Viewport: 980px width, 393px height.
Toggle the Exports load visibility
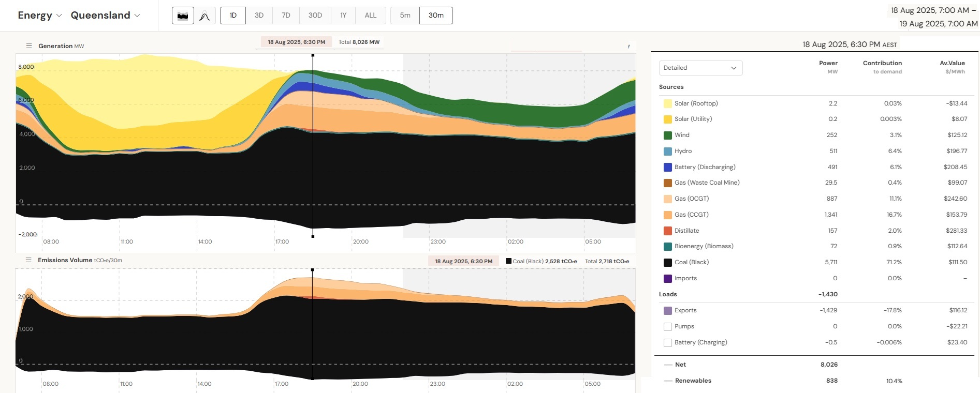(x=668, y=311)
